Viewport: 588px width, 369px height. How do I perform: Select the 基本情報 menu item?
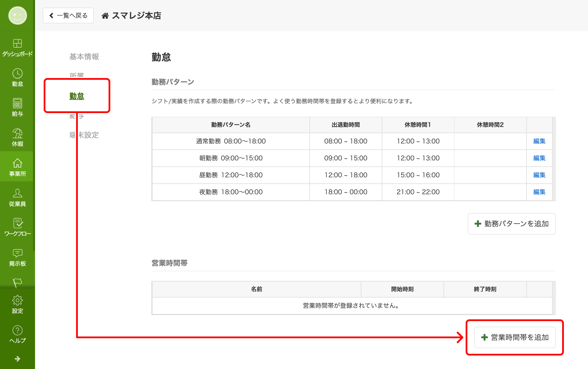[x=84, y=57]
